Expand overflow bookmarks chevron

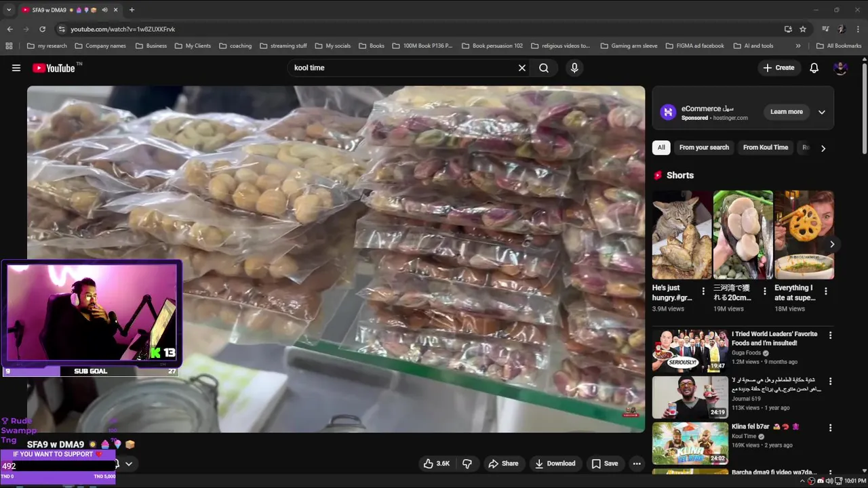pyautogui.click(x=798, y=46)
